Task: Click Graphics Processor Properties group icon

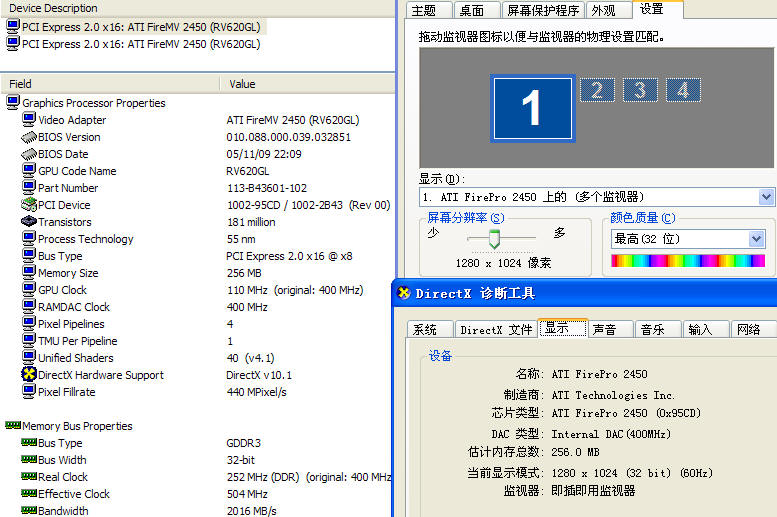Action: (12, 103)
